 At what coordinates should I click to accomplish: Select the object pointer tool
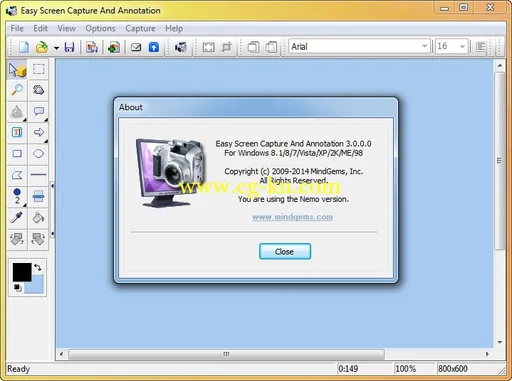[x=17, y=69]
